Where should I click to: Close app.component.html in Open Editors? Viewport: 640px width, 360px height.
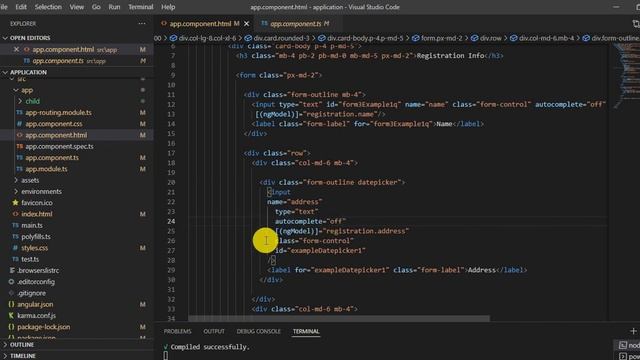coord(16,49)
